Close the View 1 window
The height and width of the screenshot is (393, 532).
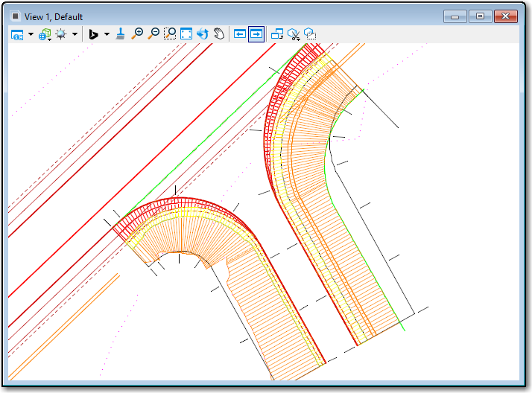tap(505, 16)
